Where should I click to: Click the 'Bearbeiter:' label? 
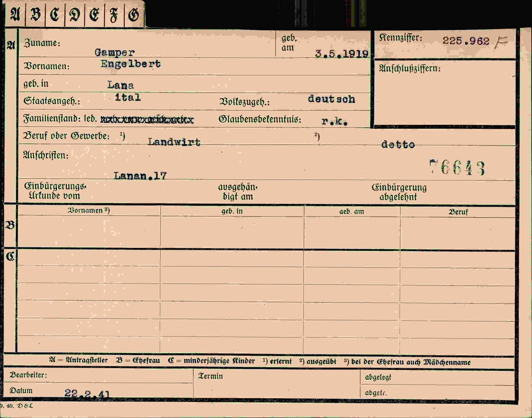pos(28,375)
